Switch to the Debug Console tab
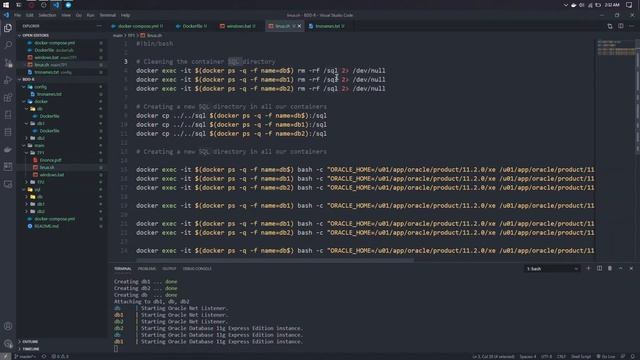The height and width of the screenshot is (360, 640). tap(197, 269)
